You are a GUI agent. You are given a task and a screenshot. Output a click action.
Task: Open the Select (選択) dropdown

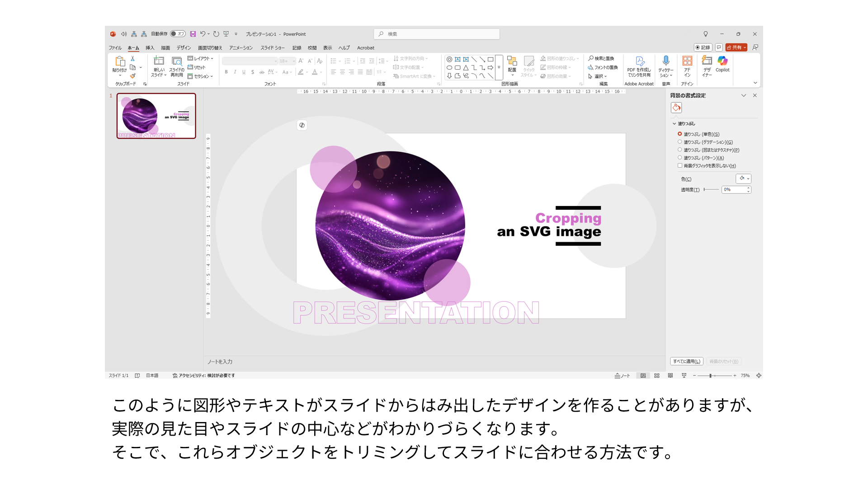598,76
